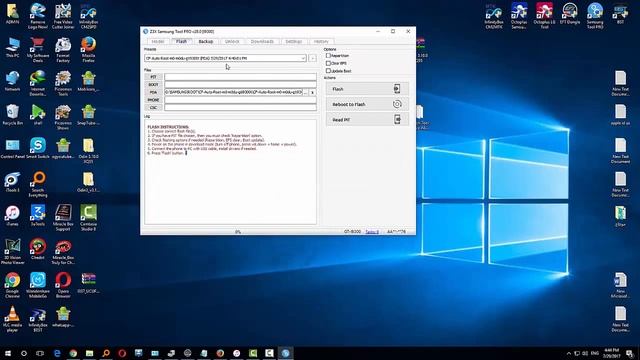Click the Flash action button
This screenshot has height=360, width=640.
(x=367, y=89)
